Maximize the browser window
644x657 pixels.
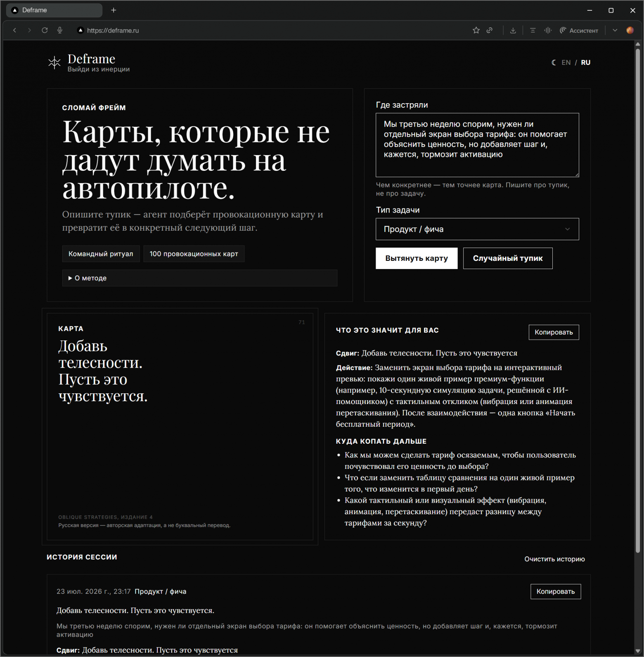click(x=611, y=10)
